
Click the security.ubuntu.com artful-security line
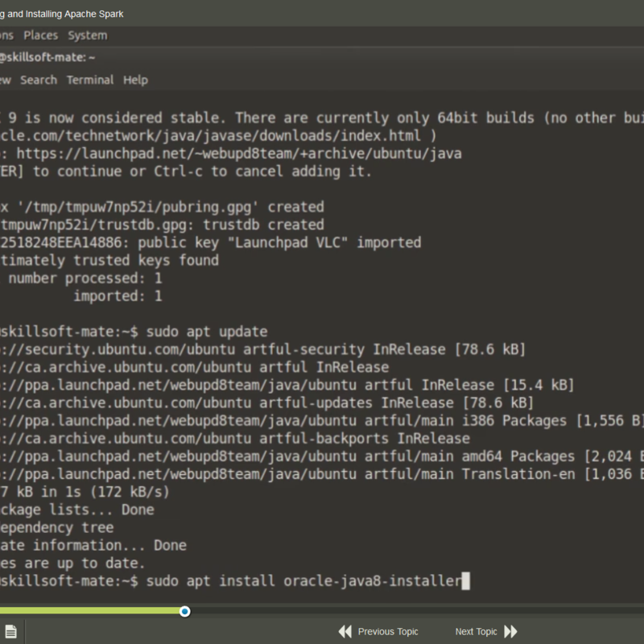[x=263, y=349]
